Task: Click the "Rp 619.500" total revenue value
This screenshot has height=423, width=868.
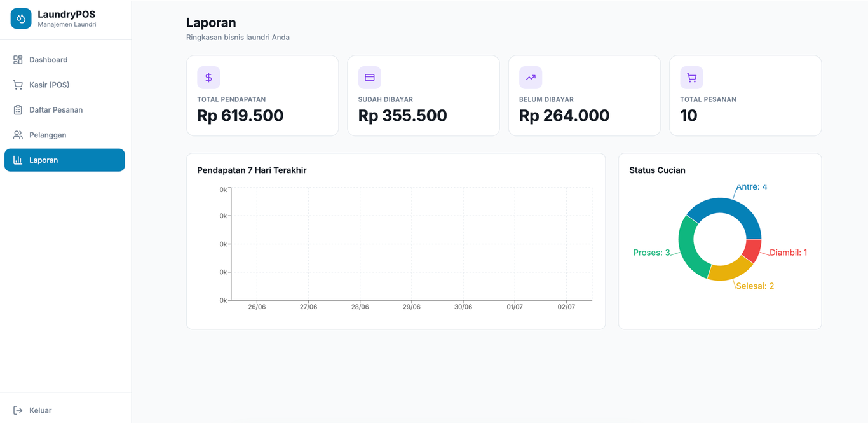Action: pyautogui.click(x=240, y=116)
